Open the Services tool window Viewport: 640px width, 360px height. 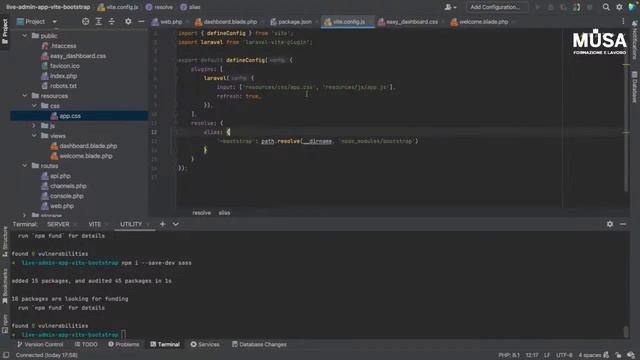(x=205, y=344)
